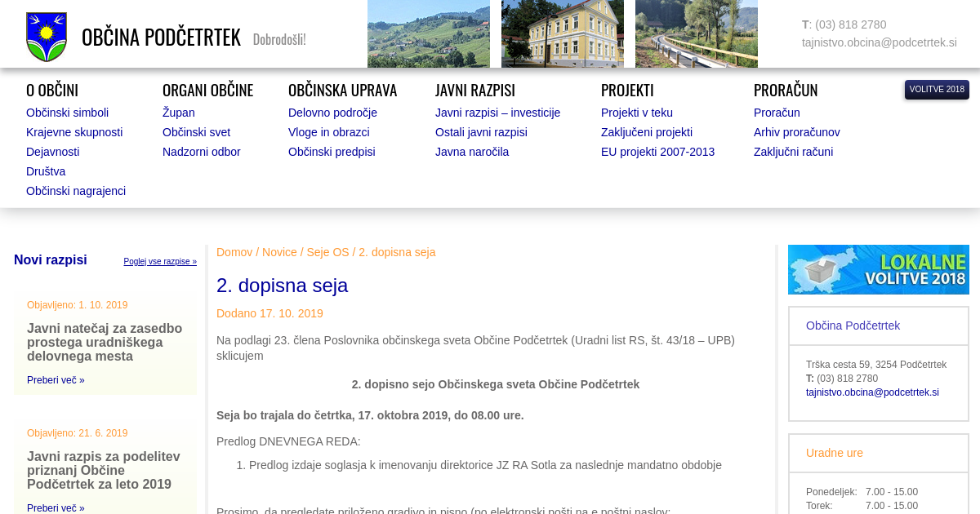Open the Lokalne Volitve 2018 banner
Screen dimensions: 980x514
(x=878, y=269)
